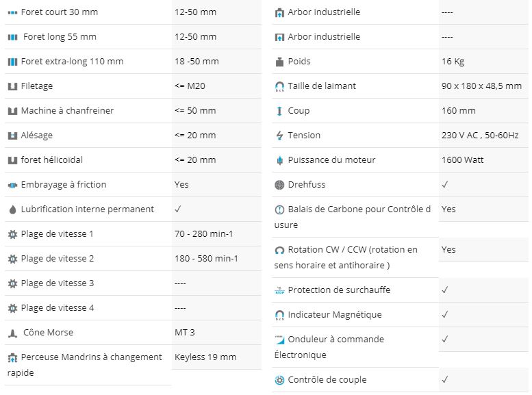Click the magnet icon beside Taille de laimant
The image size is (532, 395).
(x=279, y=86)
